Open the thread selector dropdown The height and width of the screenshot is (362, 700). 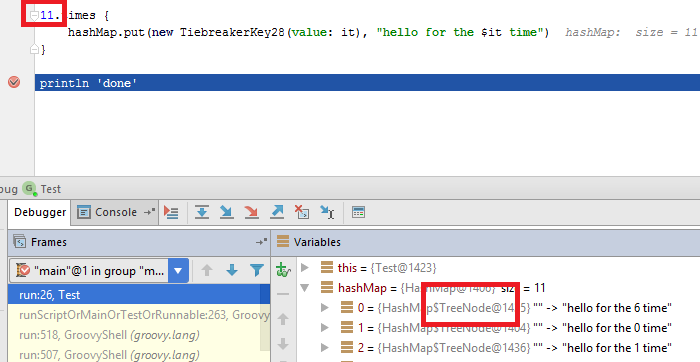178,270
